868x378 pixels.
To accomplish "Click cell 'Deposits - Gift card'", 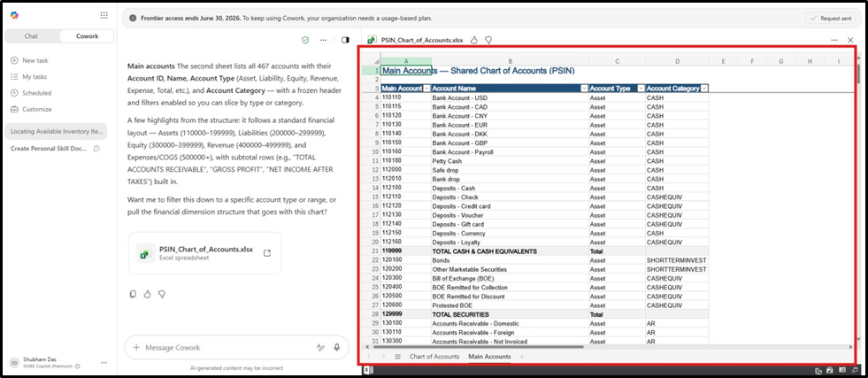I will [510, 224].
